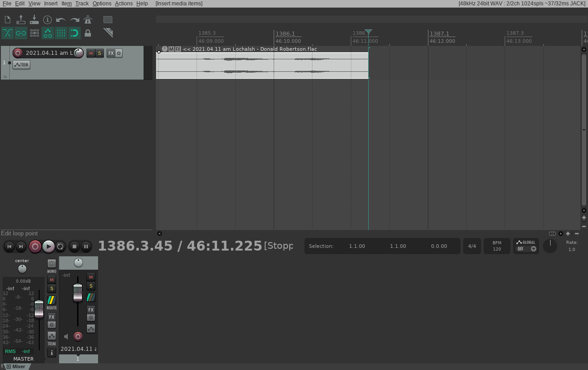Go to project start transport button
The height and width of the screenshot is (370, 588).
click(9, 246)
